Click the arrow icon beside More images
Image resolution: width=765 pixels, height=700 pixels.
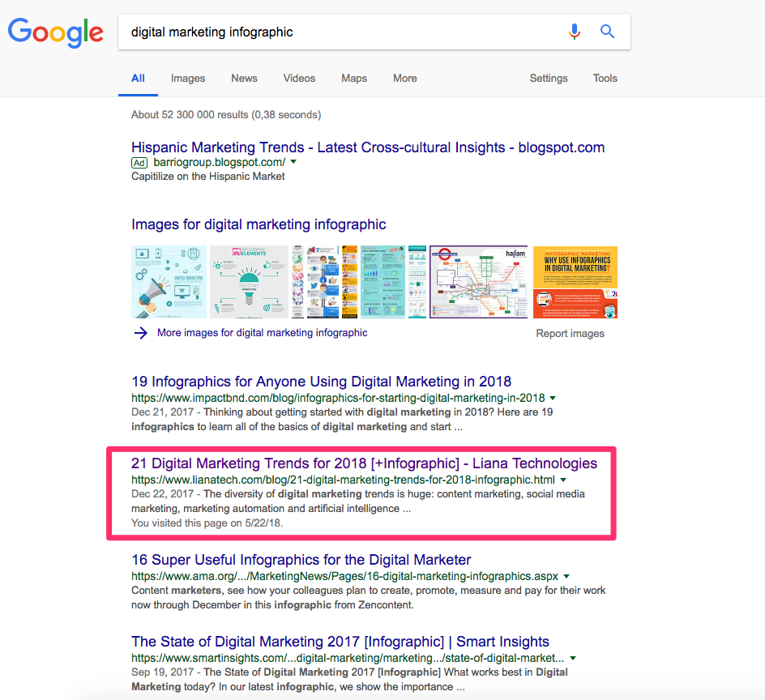click(141, 333)
